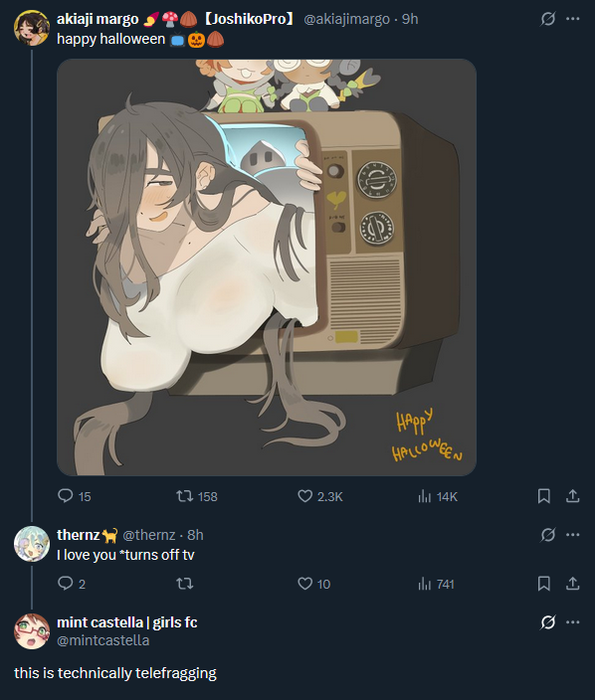Screen dimensions: 595x700
Task: Share thernz's reply
Action: [573, 583]
